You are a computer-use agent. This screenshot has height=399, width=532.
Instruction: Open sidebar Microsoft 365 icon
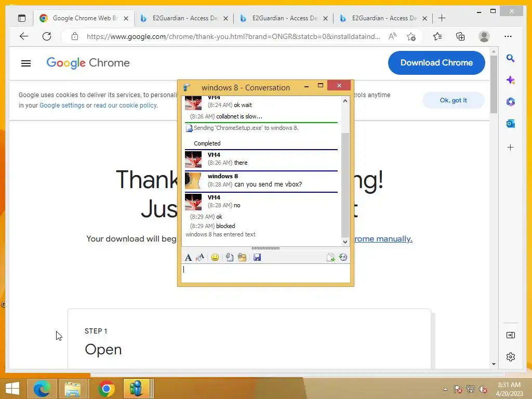tap(510, 102)
